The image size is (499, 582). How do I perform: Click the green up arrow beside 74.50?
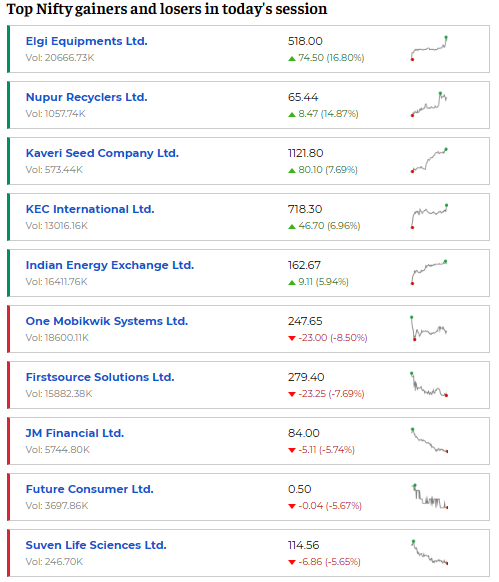292,59
